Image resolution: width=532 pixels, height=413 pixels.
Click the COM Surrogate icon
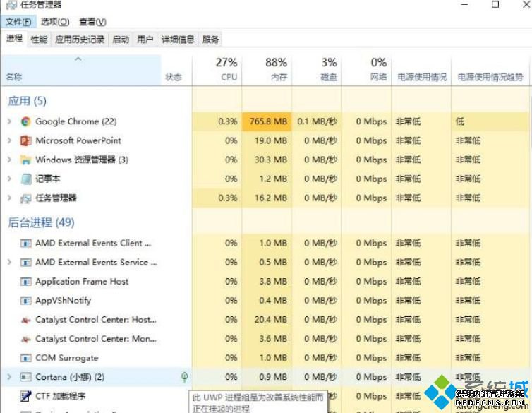(x=26, y=358)
